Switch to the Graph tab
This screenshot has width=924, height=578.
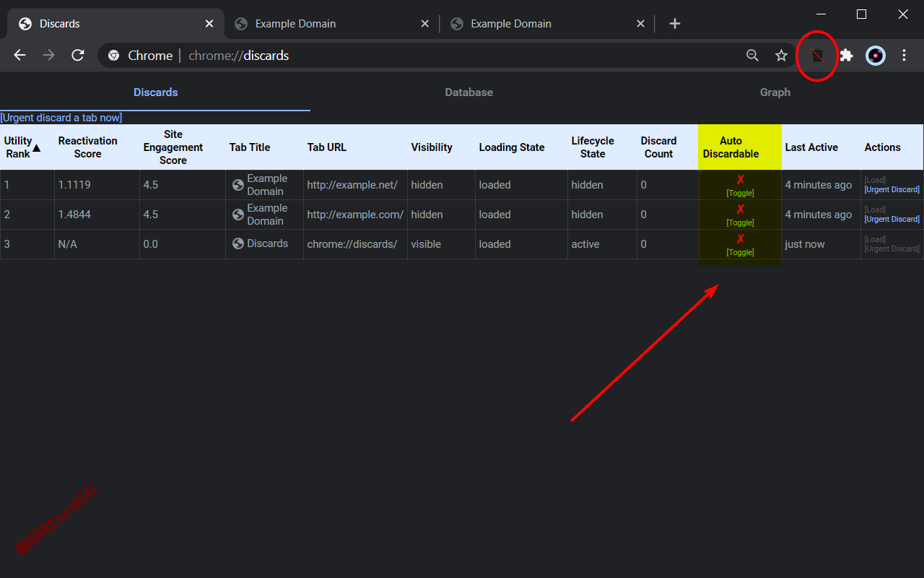pyautogui.click(x=775, y=92)
